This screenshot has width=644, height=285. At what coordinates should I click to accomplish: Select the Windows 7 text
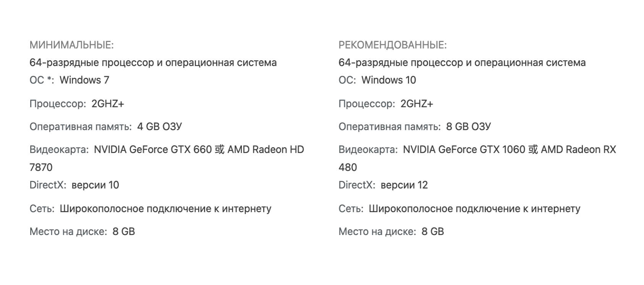point(84,80)
